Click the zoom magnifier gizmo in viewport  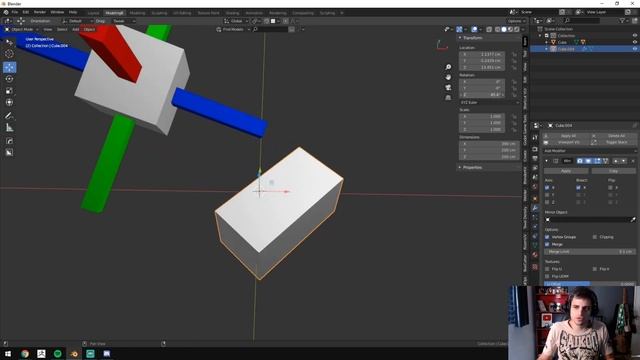(x=448, y=67)
